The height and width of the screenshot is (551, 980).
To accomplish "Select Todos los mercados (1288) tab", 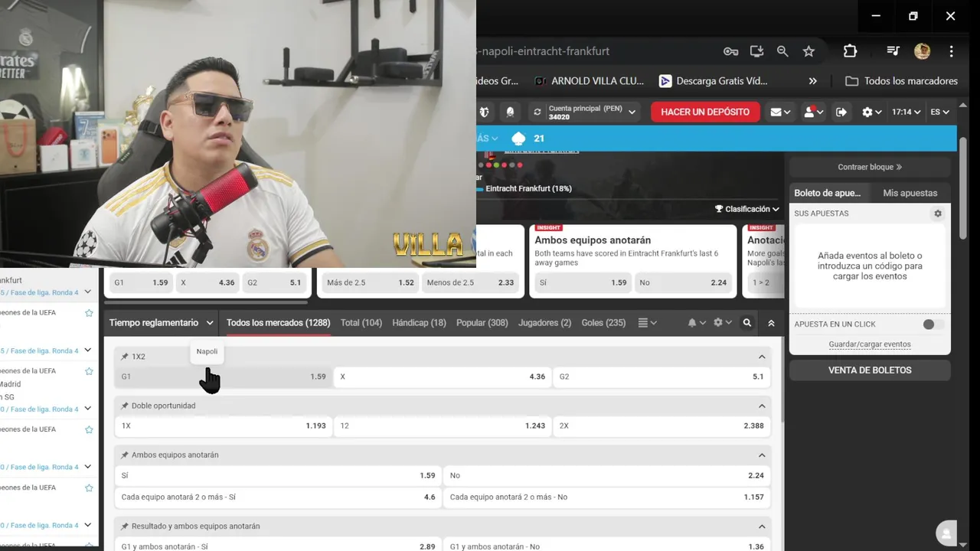I will (x=278, y=323).
